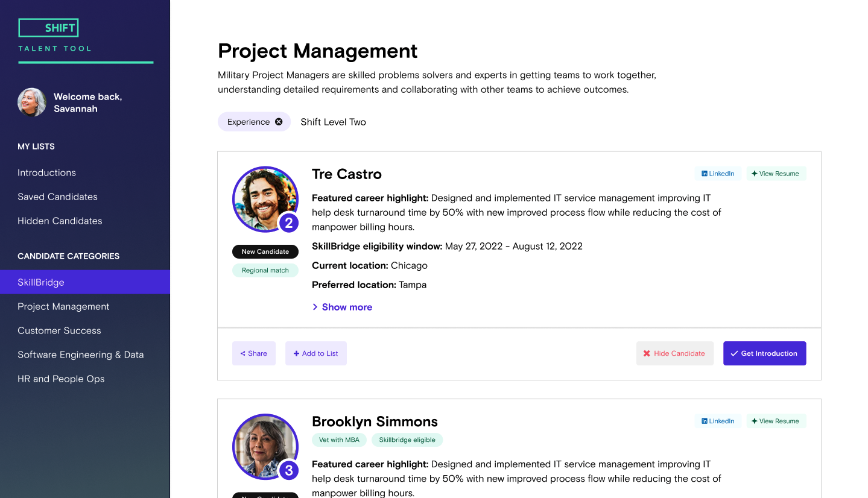868x498 pixels.
Task: View Brooklyn Simmons' resume
Action: pyautogui.click(x=776, y=421)
